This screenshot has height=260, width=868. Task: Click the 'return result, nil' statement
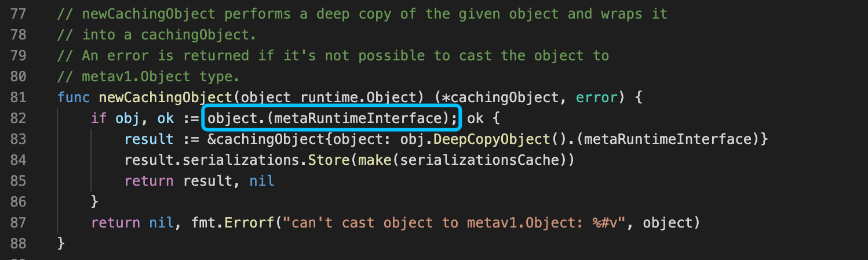pyautogui.click(x=199, y=181)
